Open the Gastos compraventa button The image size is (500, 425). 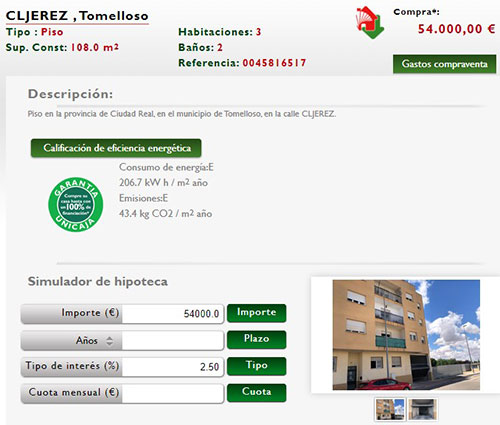444,64
